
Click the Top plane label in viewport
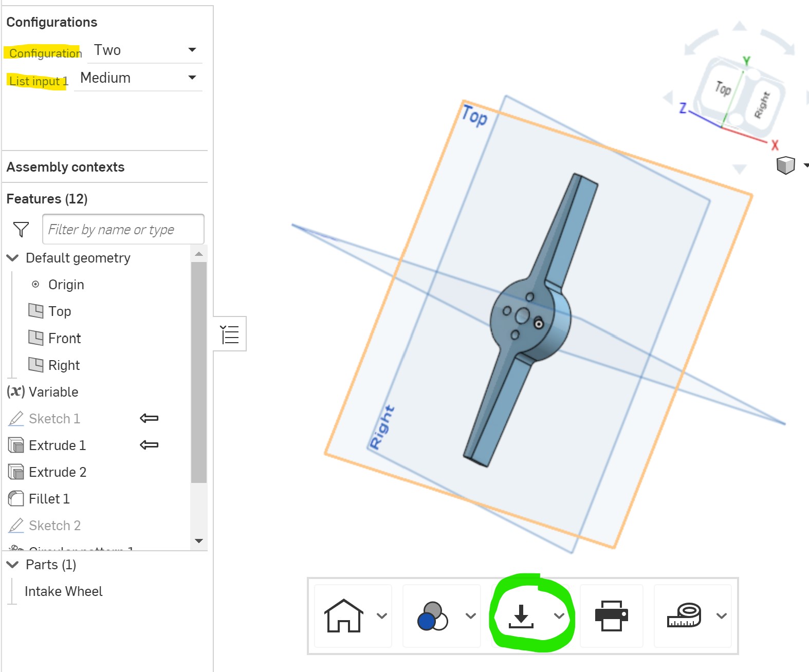[x=474, y=116]
